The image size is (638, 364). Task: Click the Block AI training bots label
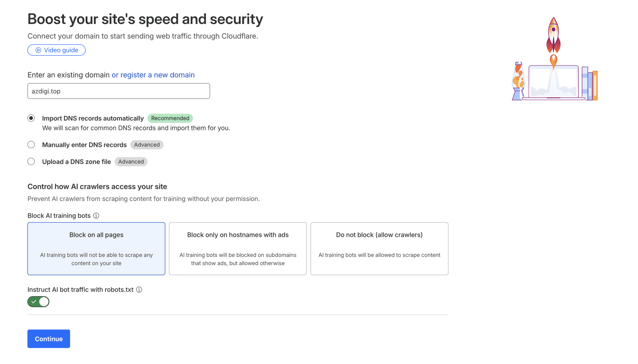[x=59, y=216]
